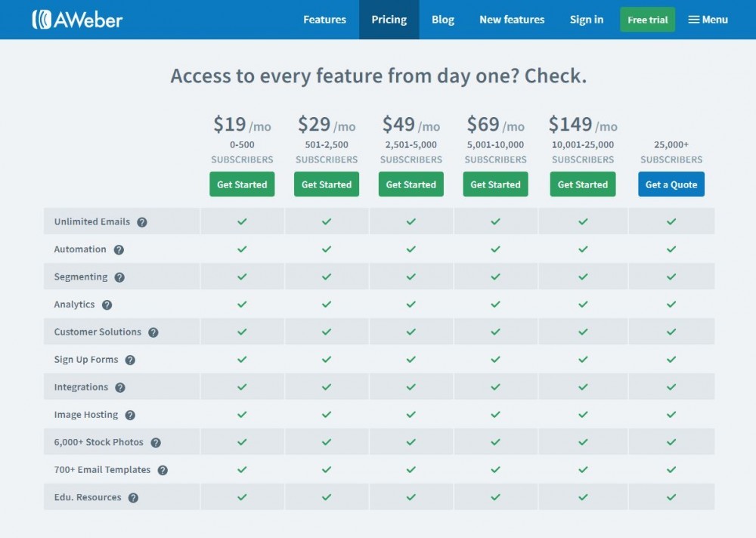Click the Get a Quote button
Viewport: 756px width, 538px height.
pos(671,184)
